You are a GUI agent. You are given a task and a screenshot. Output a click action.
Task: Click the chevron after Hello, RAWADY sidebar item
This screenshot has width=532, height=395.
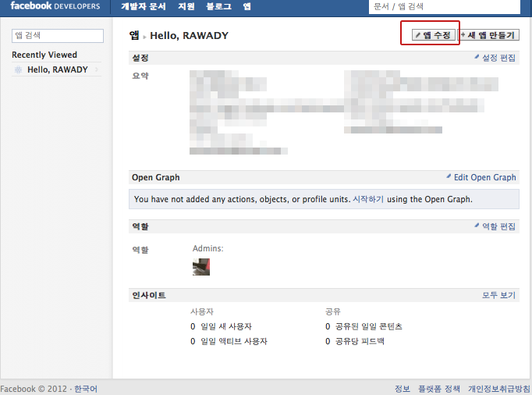point(97,69)
